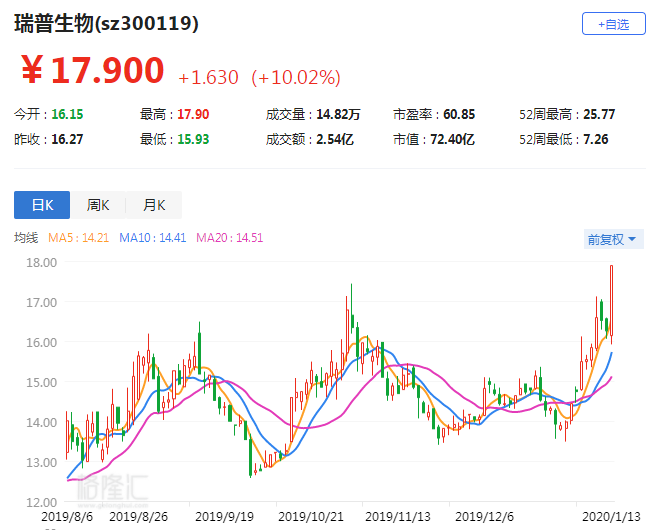This screenshot has height=530, width=658.
Task: Click the stock title 瑞普生物(sz300119)
Action: point(107,23)
